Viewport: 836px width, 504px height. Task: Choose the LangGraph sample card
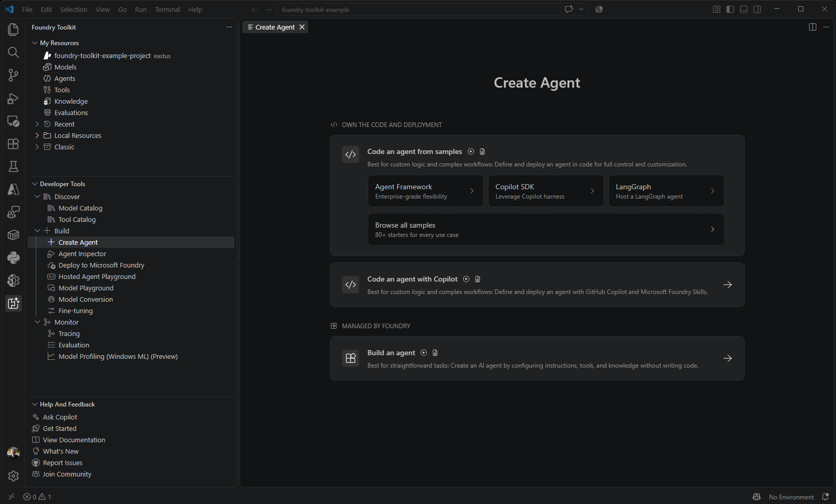pos(666,191)
